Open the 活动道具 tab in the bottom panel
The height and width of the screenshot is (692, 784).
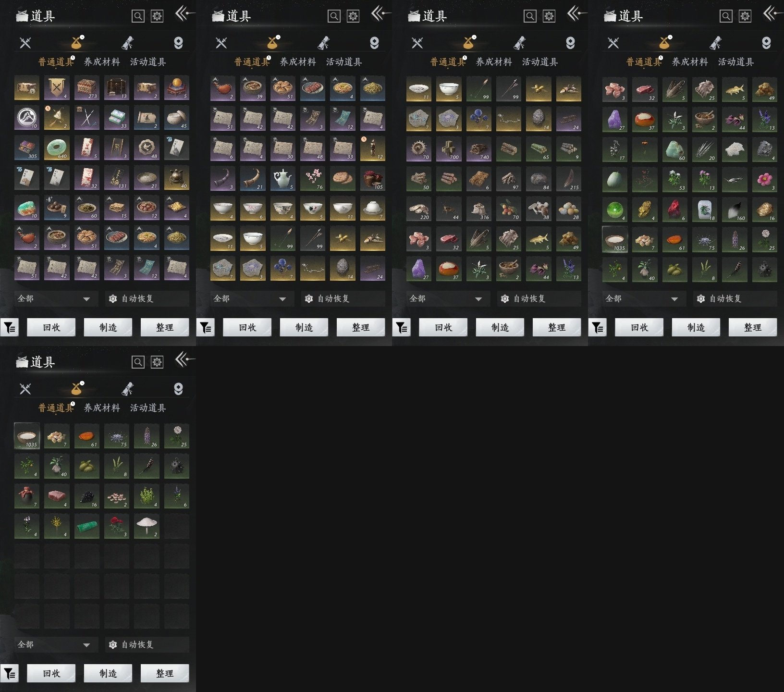(x=148, y=408)
